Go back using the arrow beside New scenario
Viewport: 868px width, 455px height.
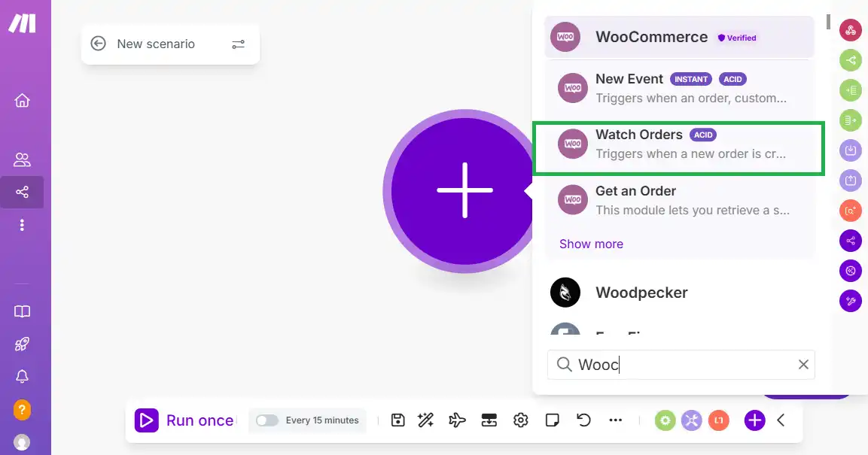click(x=98, y=44)
